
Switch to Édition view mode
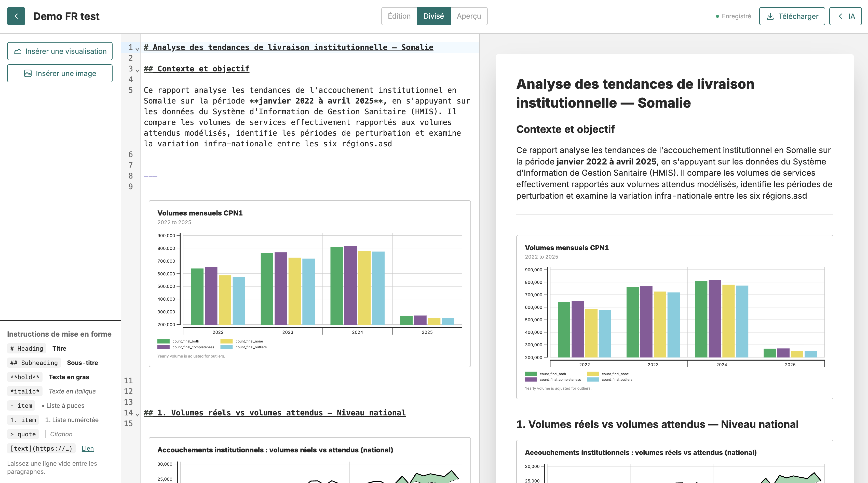click(399, 16)
